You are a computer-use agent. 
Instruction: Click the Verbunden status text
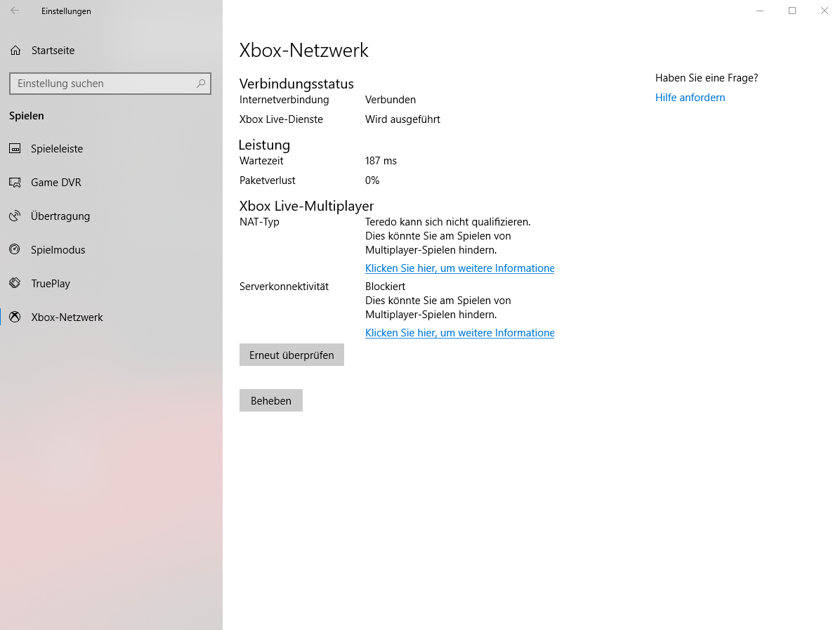pos(391,100)
